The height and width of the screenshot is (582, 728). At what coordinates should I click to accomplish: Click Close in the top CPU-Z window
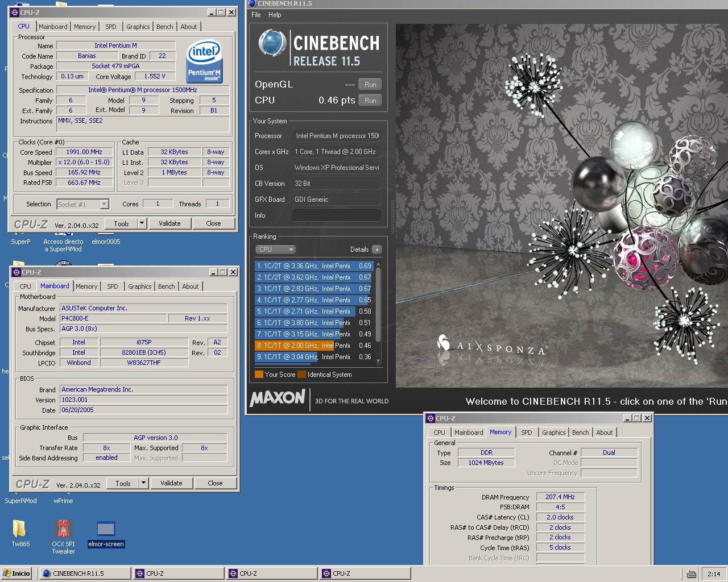click(x=213, y=223)
